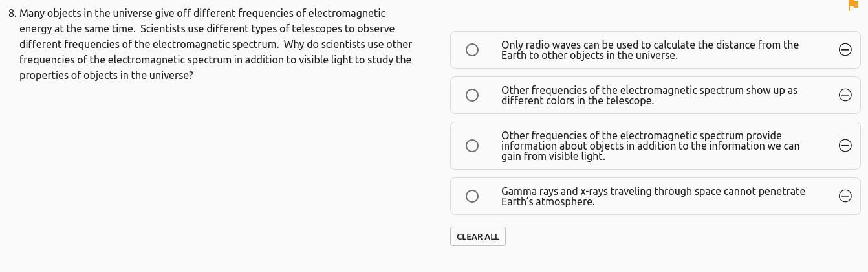
Task: Click the final line 'properties of objects in the universe?'
Action: 106,76
